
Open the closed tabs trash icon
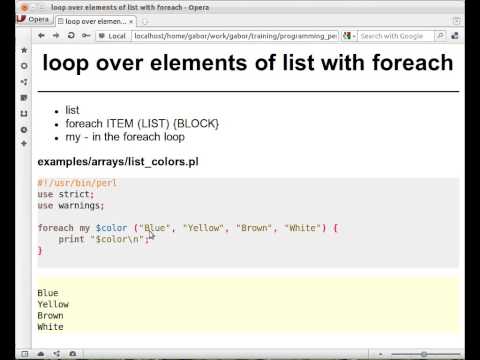point(456,21)
